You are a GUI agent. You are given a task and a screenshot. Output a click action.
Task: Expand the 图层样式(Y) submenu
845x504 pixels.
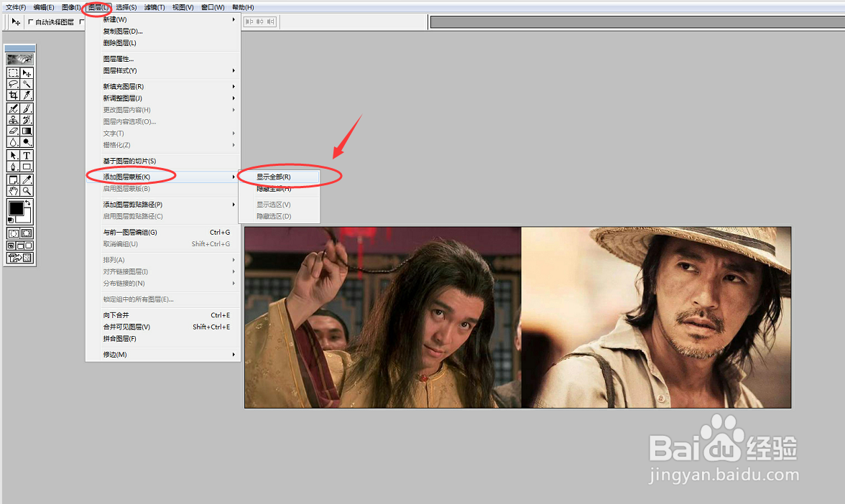click(162, 70)
